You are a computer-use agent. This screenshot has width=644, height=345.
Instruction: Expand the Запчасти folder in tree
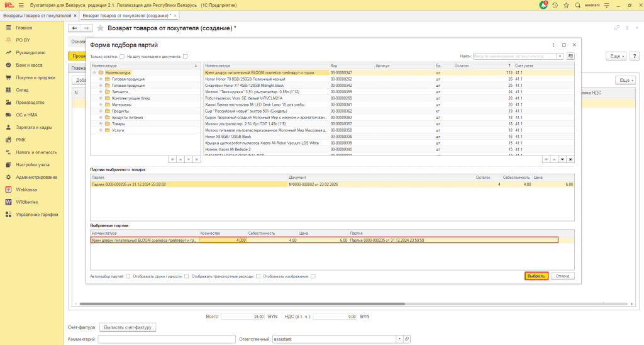click(x=101, y=92)
